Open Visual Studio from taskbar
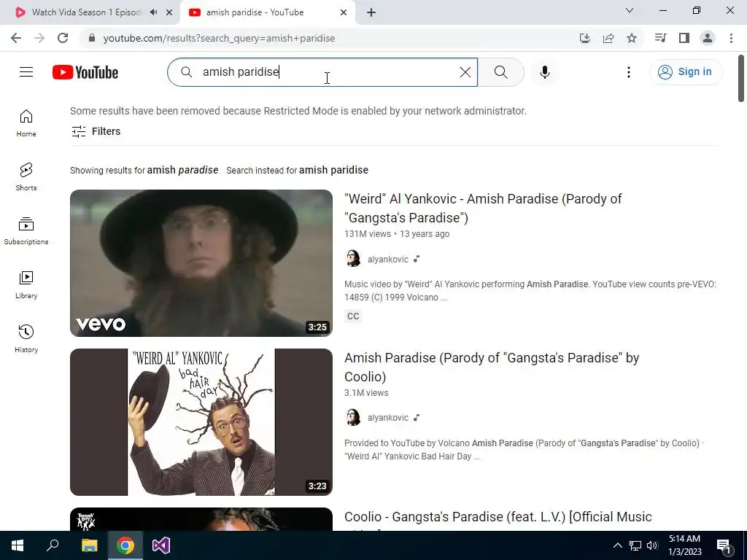Screen dimensions: 747x560 161,545
